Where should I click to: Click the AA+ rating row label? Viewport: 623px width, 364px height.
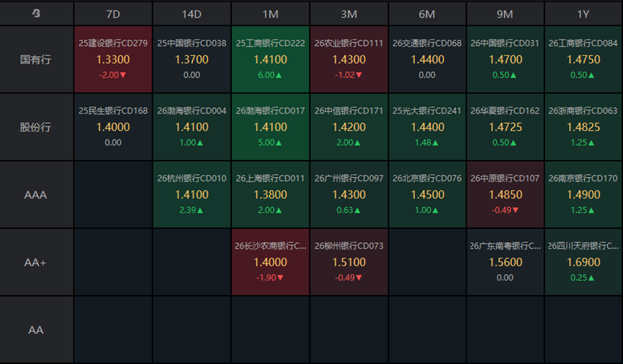36,262
